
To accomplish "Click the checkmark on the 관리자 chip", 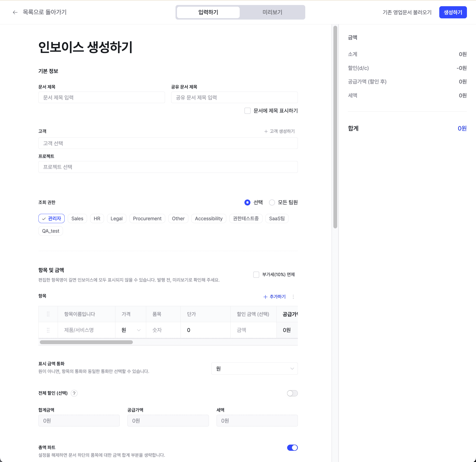I will pos(44,219).
